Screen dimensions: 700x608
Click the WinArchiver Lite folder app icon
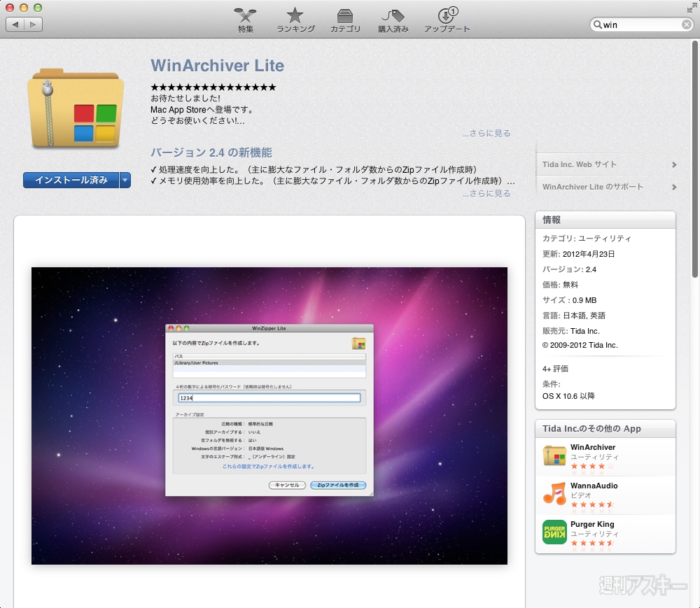tap(76, 108)
